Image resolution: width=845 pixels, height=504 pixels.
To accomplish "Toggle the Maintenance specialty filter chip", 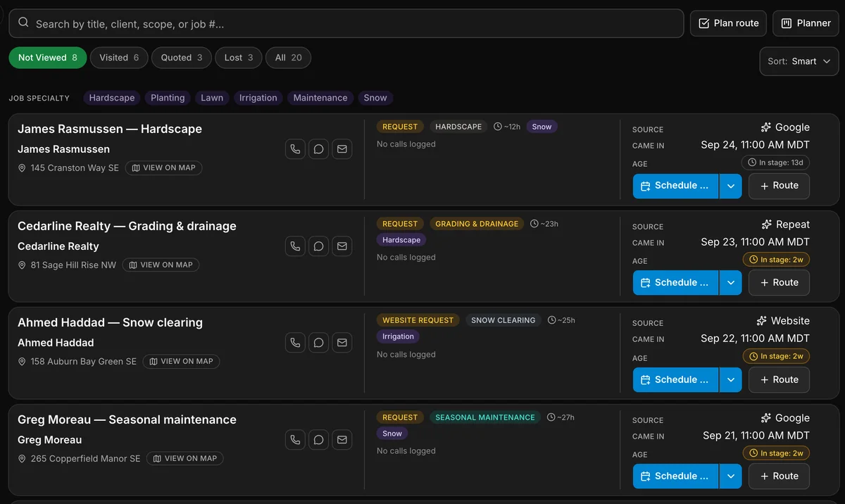I will coord(320,98).
